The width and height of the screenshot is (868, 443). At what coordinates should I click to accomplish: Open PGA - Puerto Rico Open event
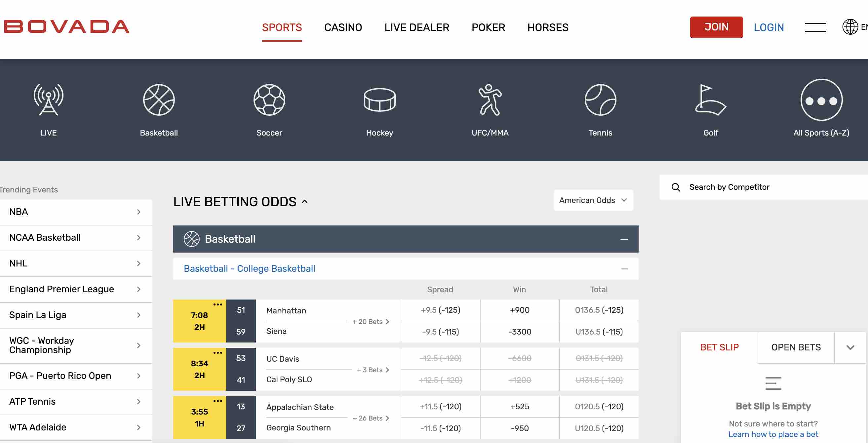[76, 376]
